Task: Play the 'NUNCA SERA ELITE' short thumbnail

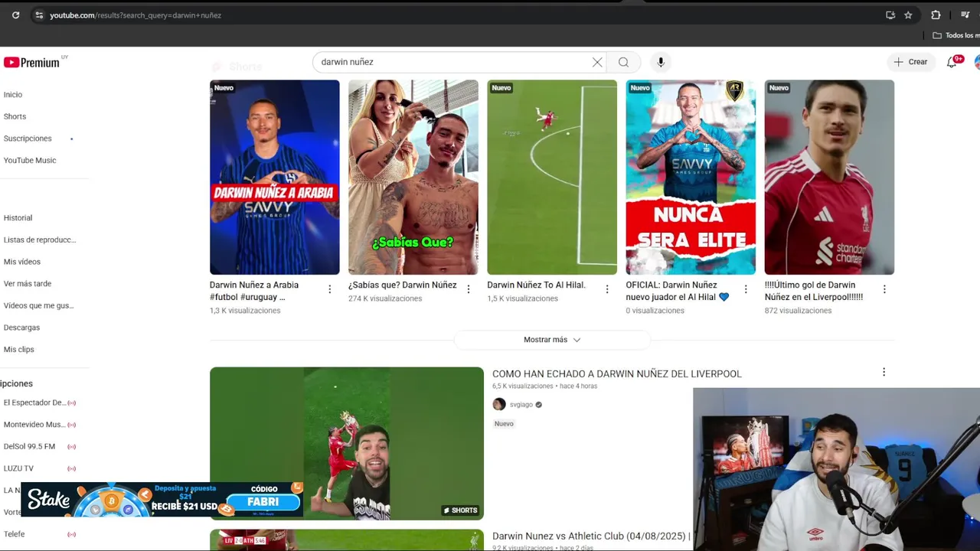Action: (x=691, y=178)
